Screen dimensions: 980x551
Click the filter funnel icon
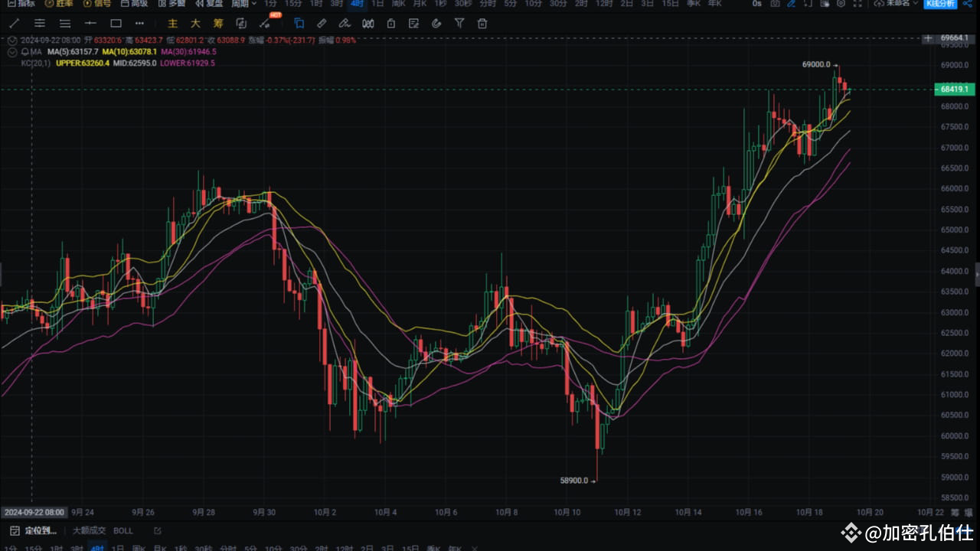(x=459, y=24)
